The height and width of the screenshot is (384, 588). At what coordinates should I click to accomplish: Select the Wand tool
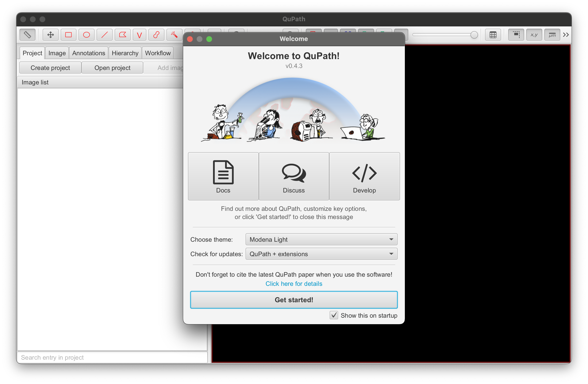pyautogui.click(x=174, y=35)
